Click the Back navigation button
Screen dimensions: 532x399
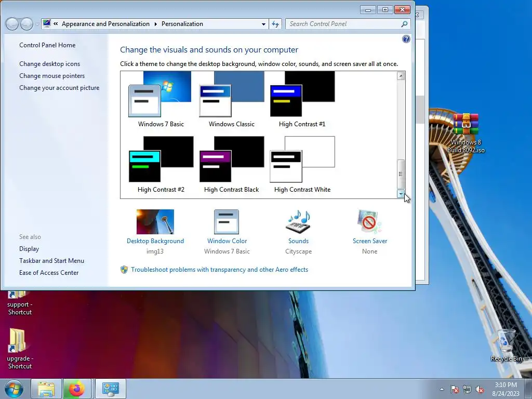click(12, 24)
